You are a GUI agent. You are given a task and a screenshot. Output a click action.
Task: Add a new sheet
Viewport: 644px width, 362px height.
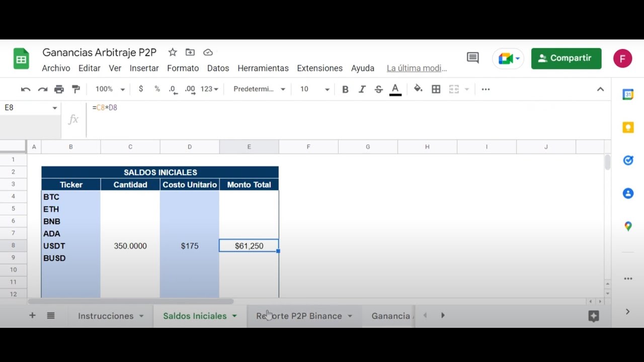pos(32,316)
